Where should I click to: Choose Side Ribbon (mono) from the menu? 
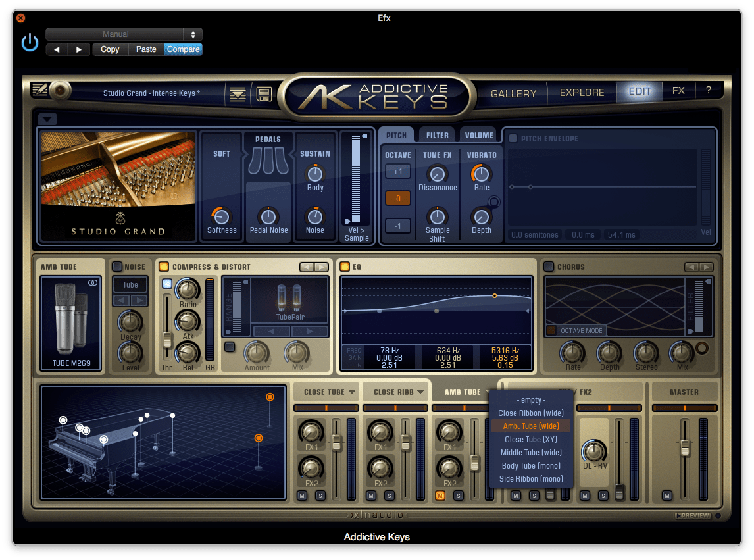point(531,478)
